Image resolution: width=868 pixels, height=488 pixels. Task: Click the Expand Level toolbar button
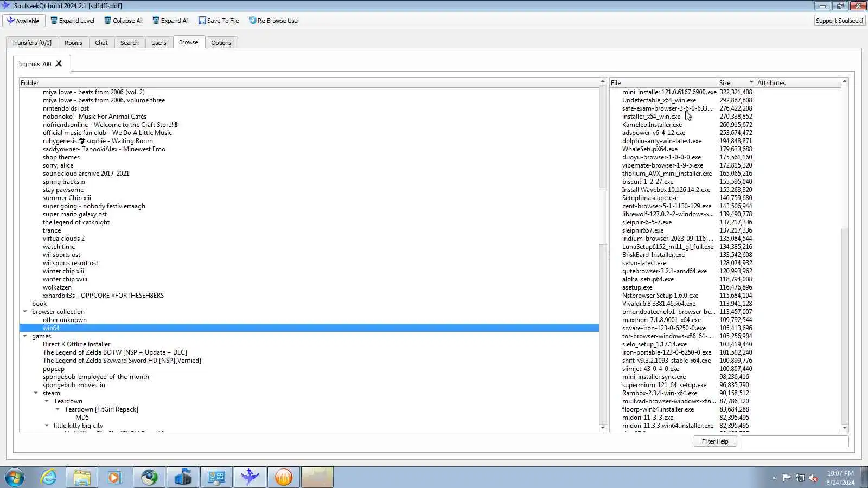point(72,21)
